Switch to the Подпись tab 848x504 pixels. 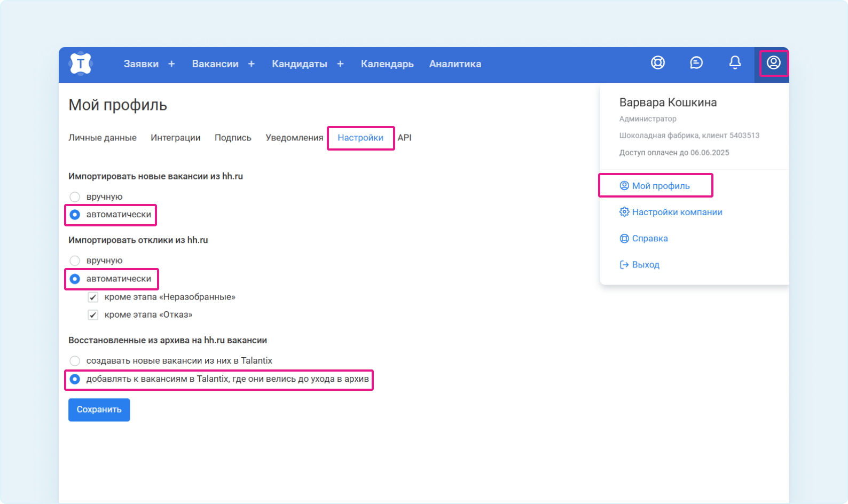(x=233, y=138)
